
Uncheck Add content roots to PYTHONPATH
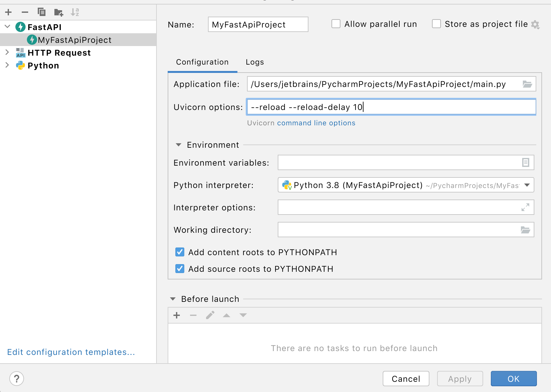click(180, 252)
